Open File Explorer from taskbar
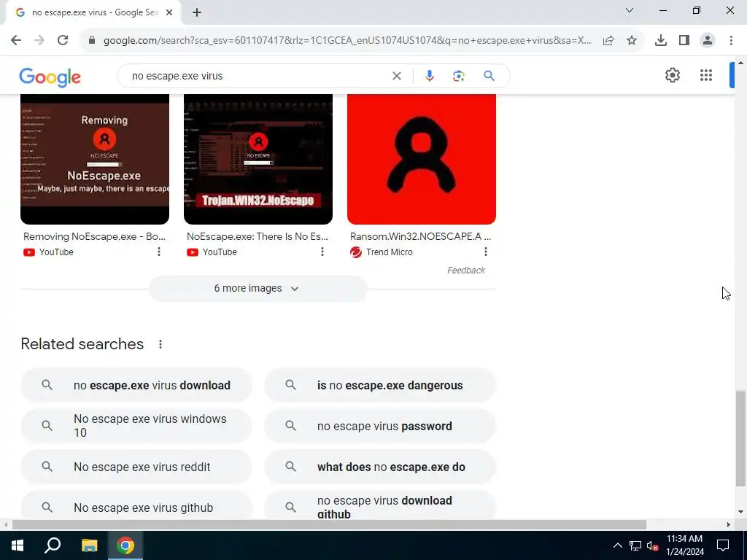 click(89, 545)
